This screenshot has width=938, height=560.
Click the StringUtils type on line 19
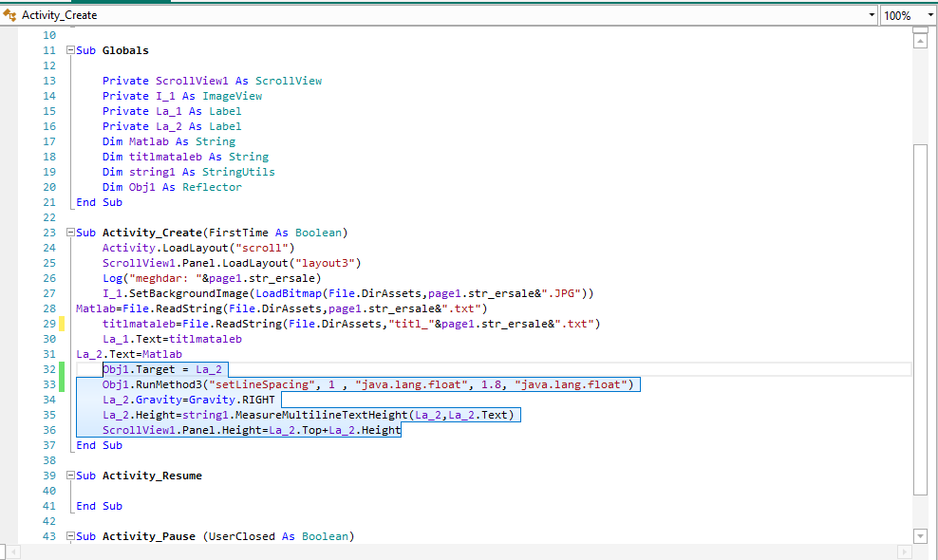243,172
